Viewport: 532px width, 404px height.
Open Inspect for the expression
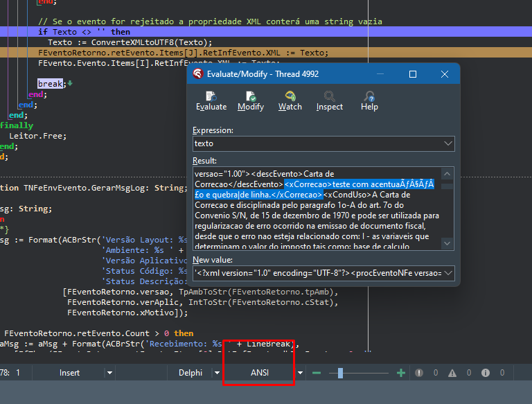click(x=330, y=101)
